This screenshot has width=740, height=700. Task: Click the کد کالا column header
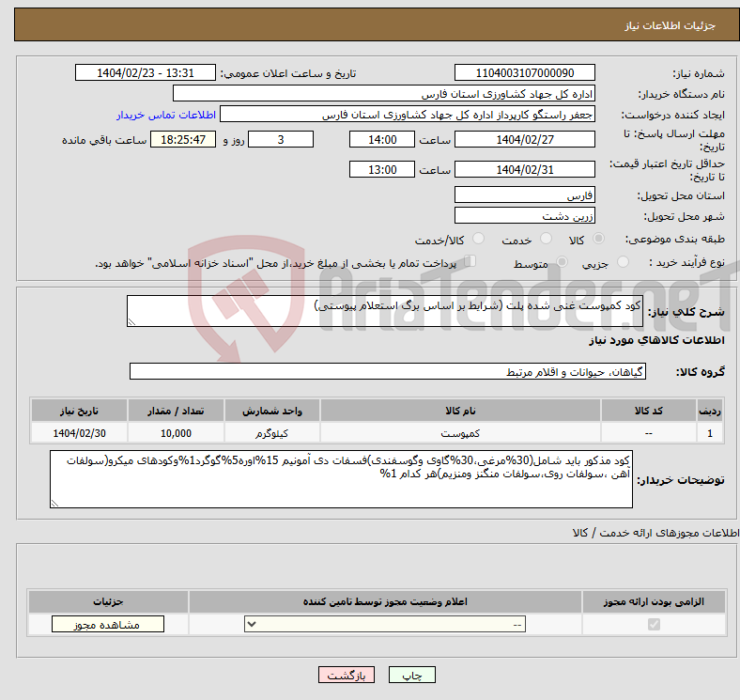[x=649, y=411]
